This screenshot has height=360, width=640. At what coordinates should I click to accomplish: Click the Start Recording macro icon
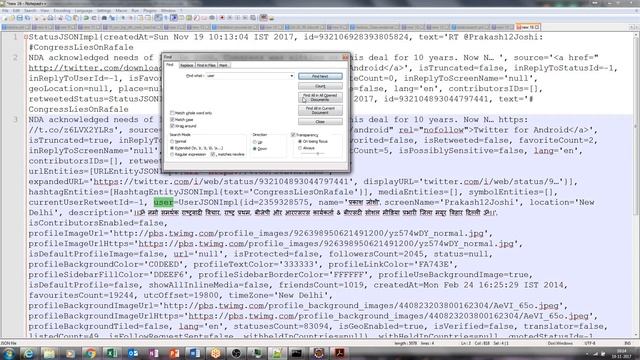click(222, 18)
